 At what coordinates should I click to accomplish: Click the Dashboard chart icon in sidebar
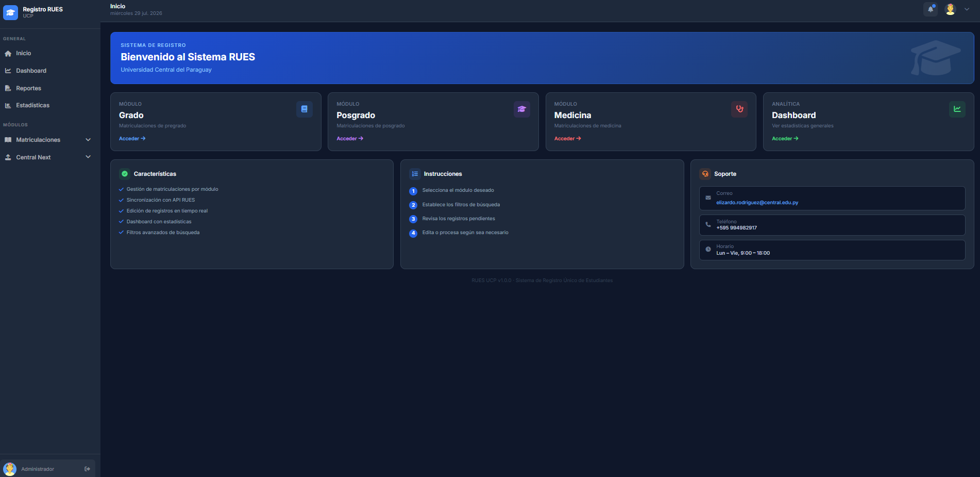pos(8,71)
